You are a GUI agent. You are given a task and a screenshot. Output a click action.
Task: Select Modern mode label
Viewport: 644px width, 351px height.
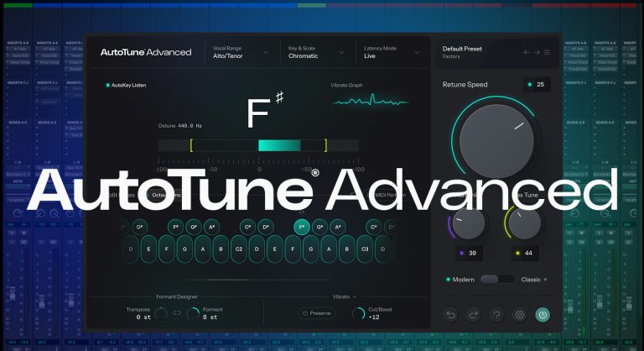pos(463,280)
